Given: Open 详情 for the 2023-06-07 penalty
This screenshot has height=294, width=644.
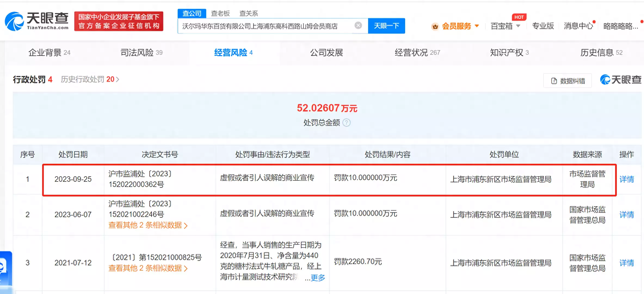Looking at the screenshot, I should (x=627, y=214).
